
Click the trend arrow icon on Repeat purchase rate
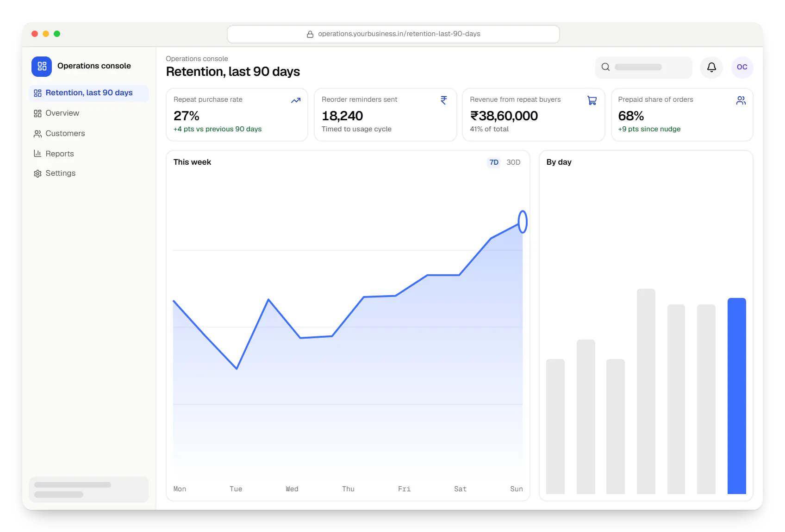pyautogui.click(x=296, y=100)
